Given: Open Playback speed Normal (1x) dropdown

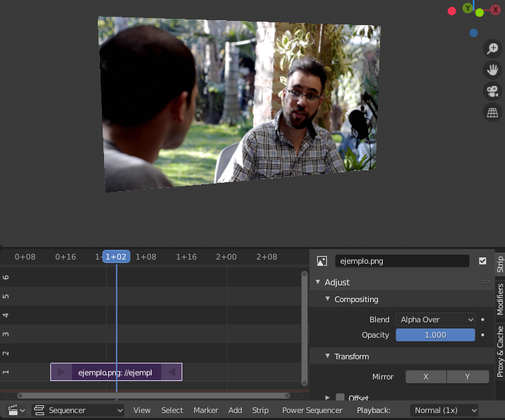Looking at the screenshot, I should pos(444,410).
